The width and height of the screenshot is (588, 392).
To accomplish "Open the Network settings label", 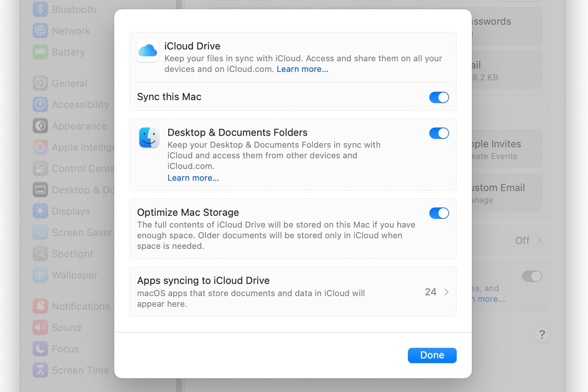I will click(71, 31).
